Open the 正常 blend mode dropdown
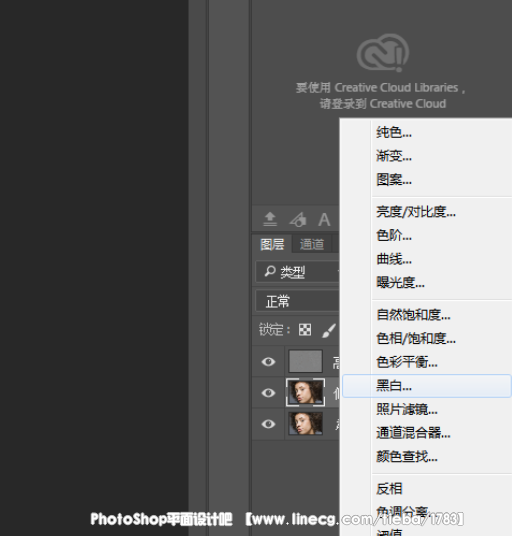The width and height of the screenshot is (514, 536). (297, 302)
